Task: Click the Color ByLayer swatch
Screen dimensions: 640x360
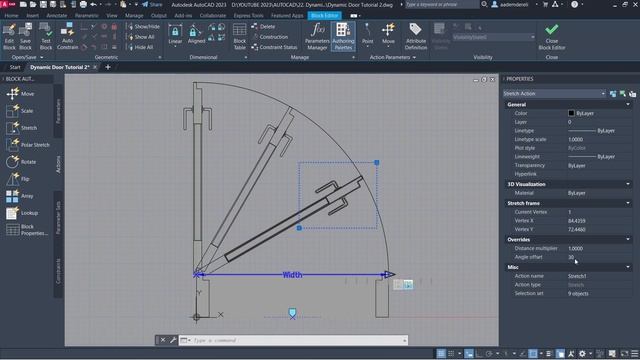Action: tap(571, 113)
